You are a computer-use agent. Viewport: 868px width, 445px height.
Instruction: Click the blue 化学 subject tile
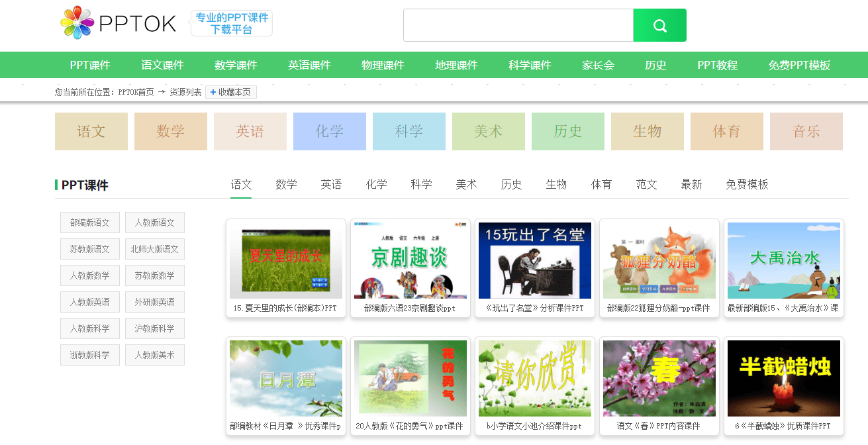tap(329, 131)
